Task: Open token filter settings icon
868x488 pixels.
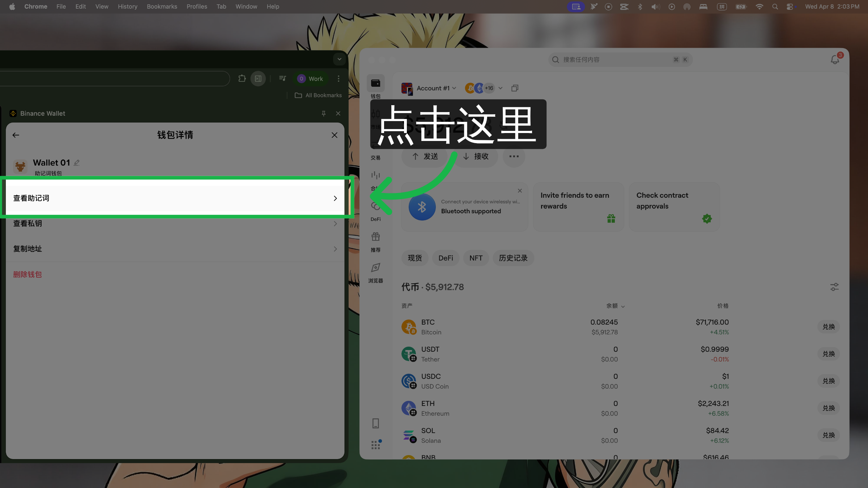Action: click(x=834, y=287)
